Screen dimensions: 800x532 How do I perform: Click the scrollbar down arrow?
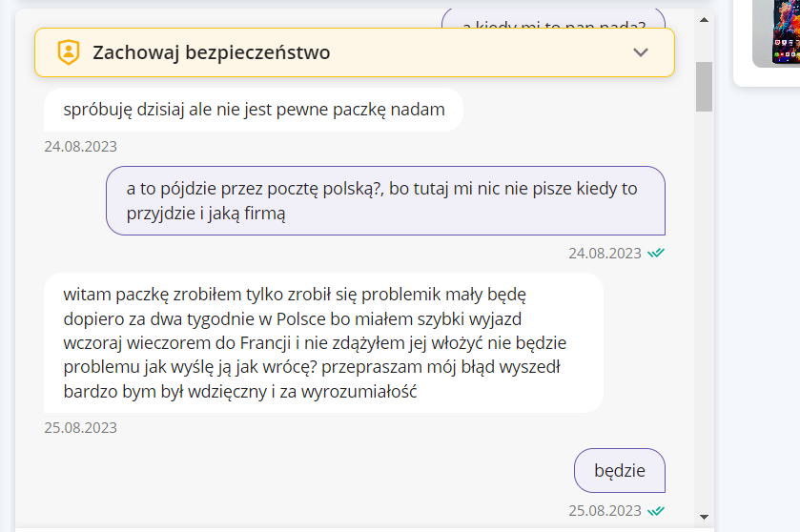pyautogui.click(x=705, y=516)
